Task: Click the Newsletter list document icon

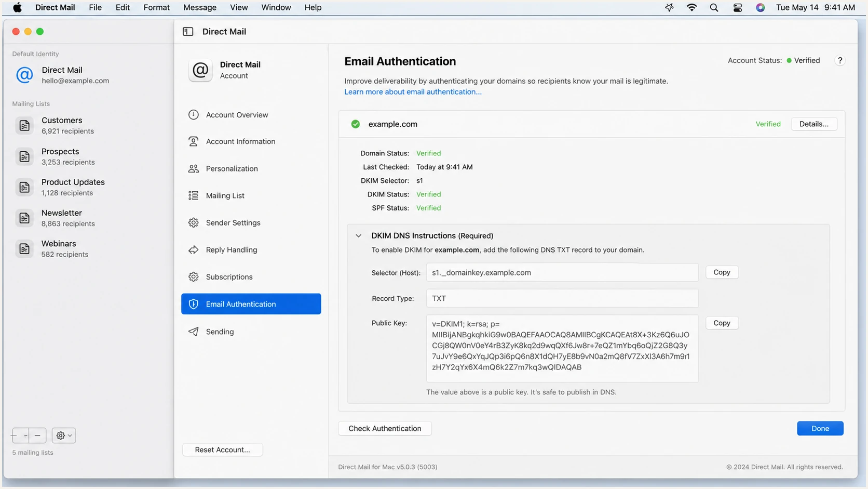Action: click(24, 218)
